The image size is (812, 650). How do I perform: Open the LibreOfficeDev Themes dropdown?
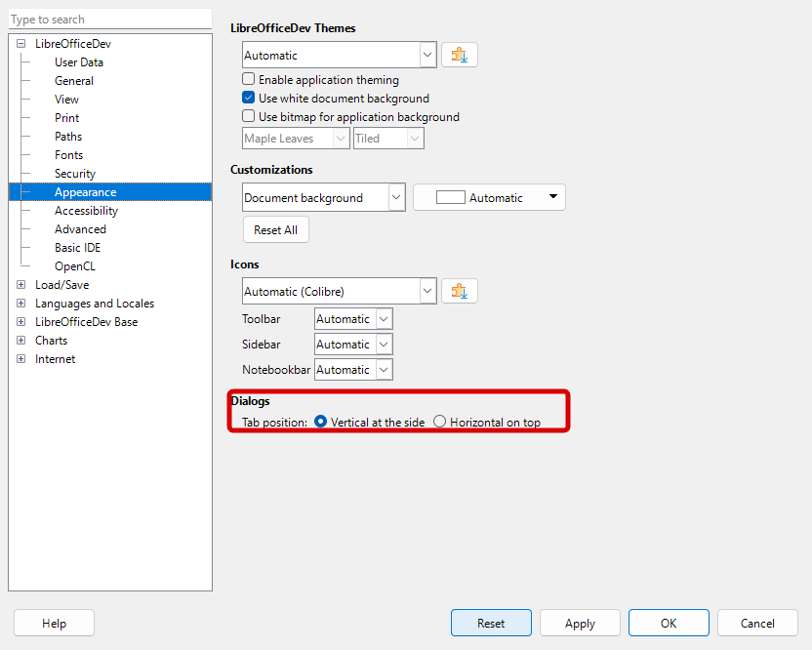426,56
